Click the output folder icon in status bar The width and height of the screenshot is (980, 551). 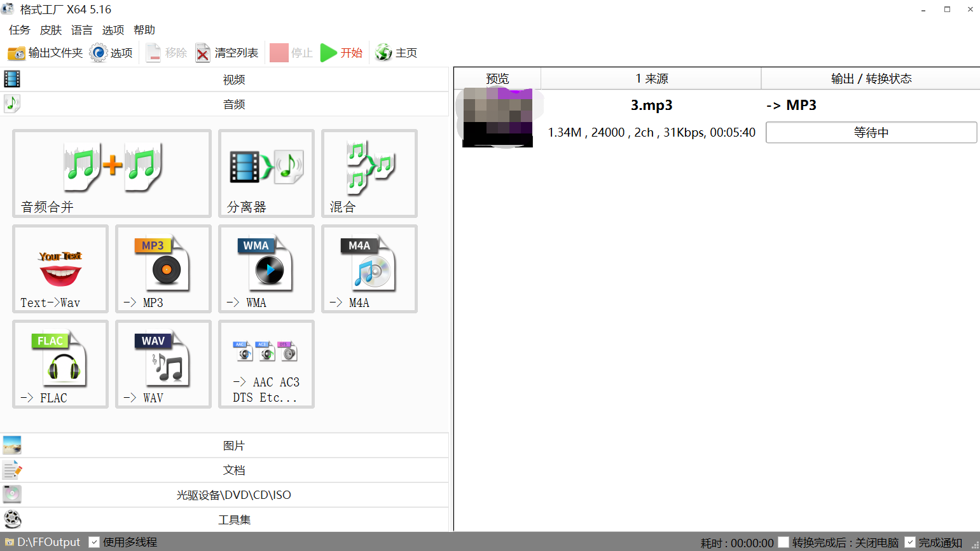tap(9, 542)
